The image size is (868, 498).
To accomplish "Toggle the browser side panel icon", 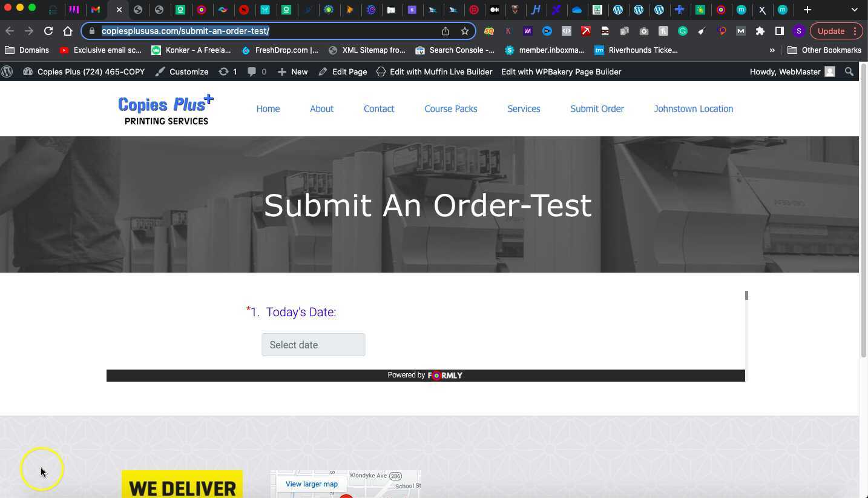I will click(x=780, y=31).
